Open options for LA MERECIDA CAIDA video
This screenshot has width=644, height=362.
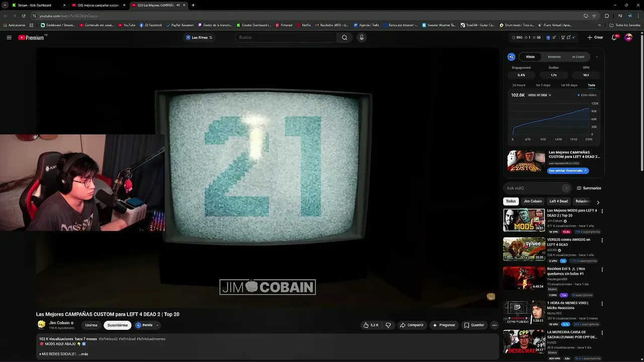pos(602,333)
